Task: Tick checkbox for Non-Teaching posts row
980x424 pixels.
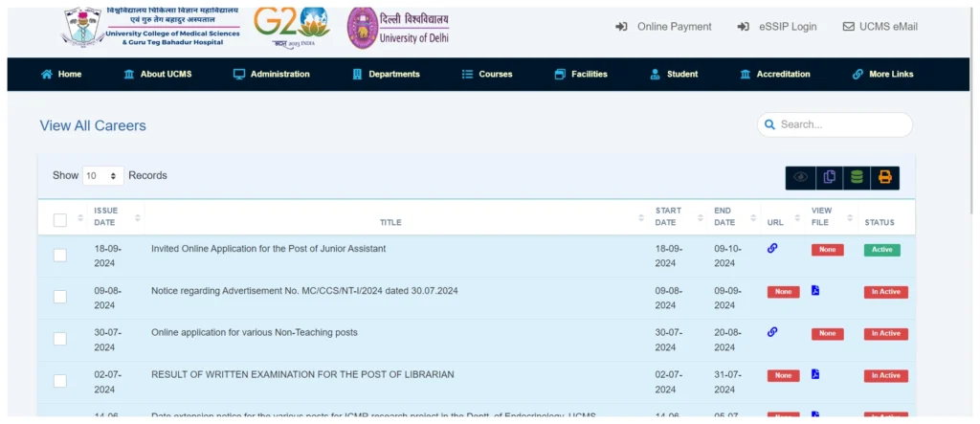Action: click(x=60, y=338)
